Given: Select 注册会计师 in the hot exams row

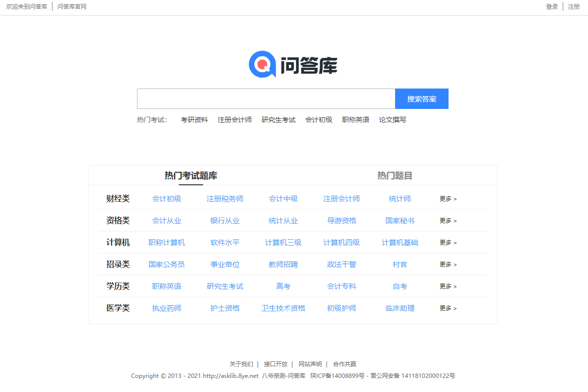Looking at the screenshot, I should [x=235, y=119].
